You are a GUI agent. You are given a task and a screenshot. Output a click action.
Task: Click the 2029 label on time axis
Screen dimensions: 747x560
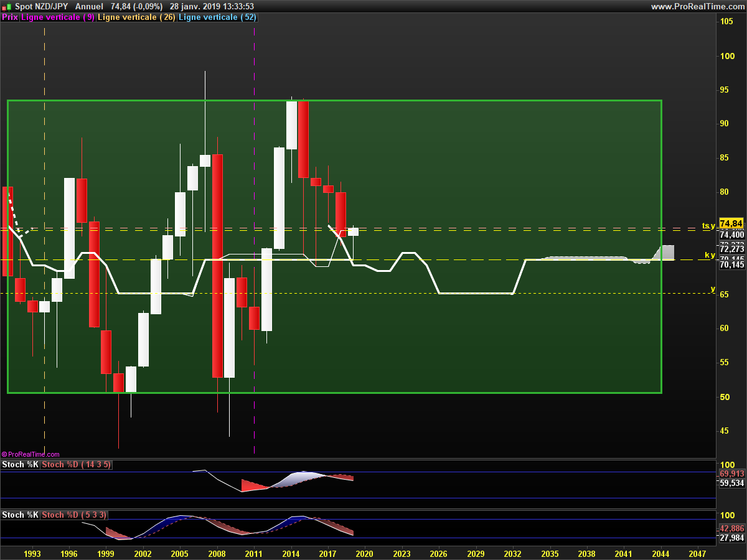[476, 553]
